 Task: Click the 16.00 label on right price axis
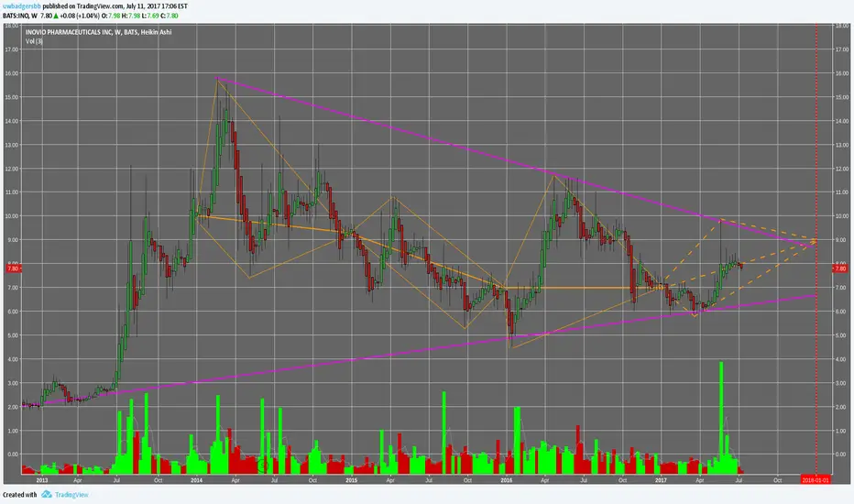[x=841, y=73]
